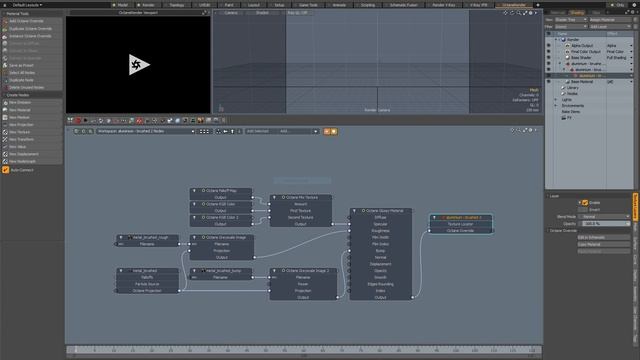Click the 3D viewport settings gear icon
Image resolution: width=640 pixels, height=360 pixels.
[x=531, y=13]
